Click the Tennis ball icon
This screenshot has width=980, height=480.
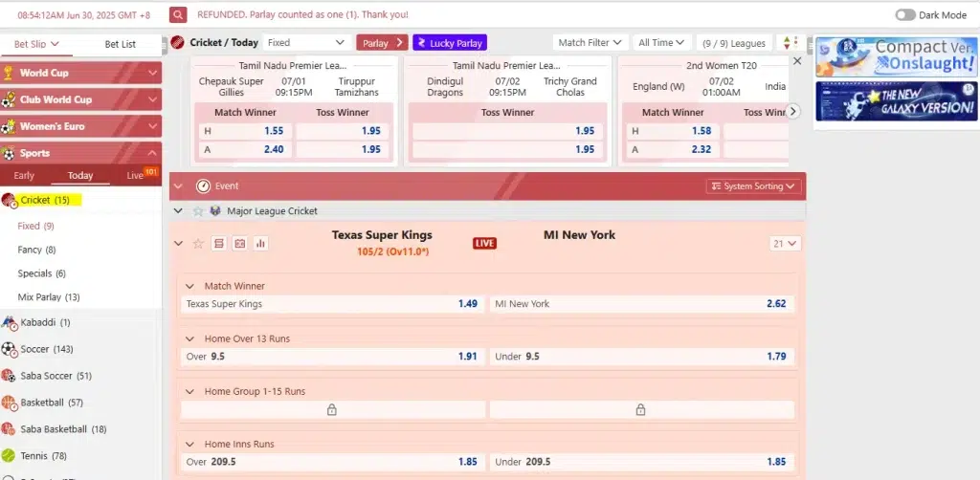point(8,456)
